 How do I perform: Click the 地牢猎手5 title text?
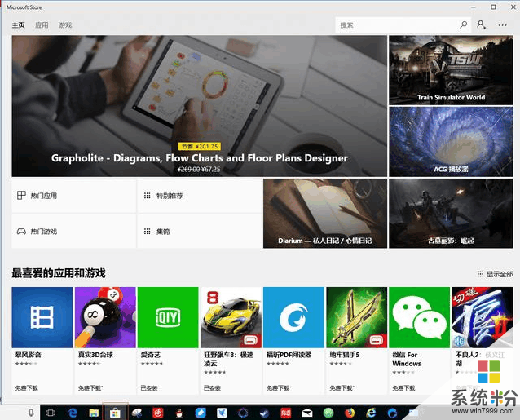pos(344,355)
